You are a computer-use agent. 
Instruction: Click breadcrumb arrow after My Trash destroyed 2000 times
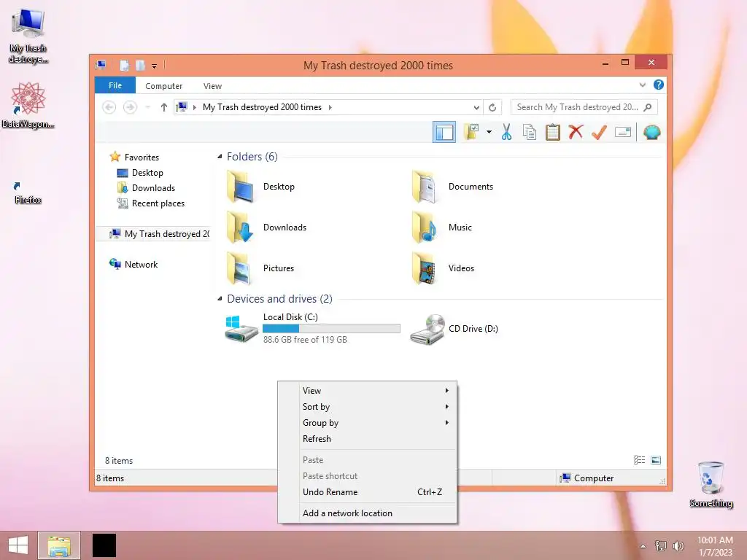coord(330,108)
